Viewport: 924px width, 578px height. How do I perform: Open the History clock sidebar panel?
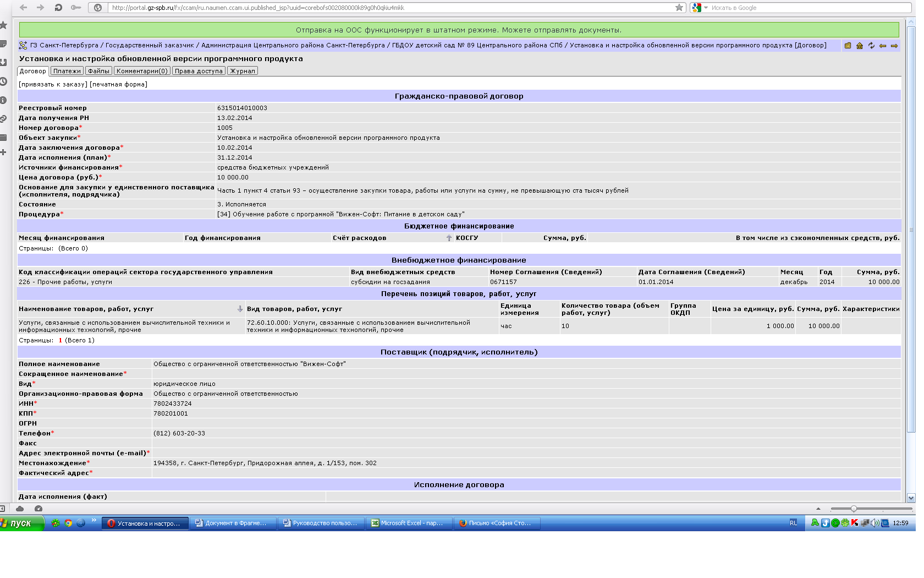[x=3, y=81]
